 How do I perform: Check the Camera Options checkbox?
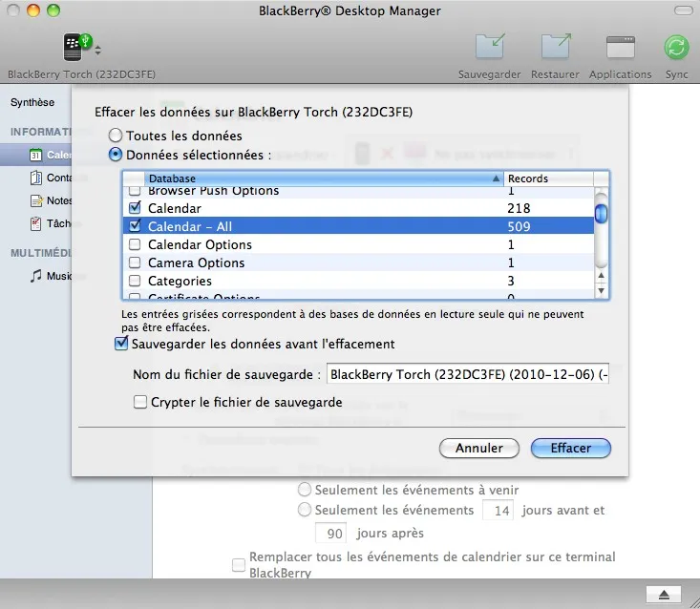click(x=135, y=262)
